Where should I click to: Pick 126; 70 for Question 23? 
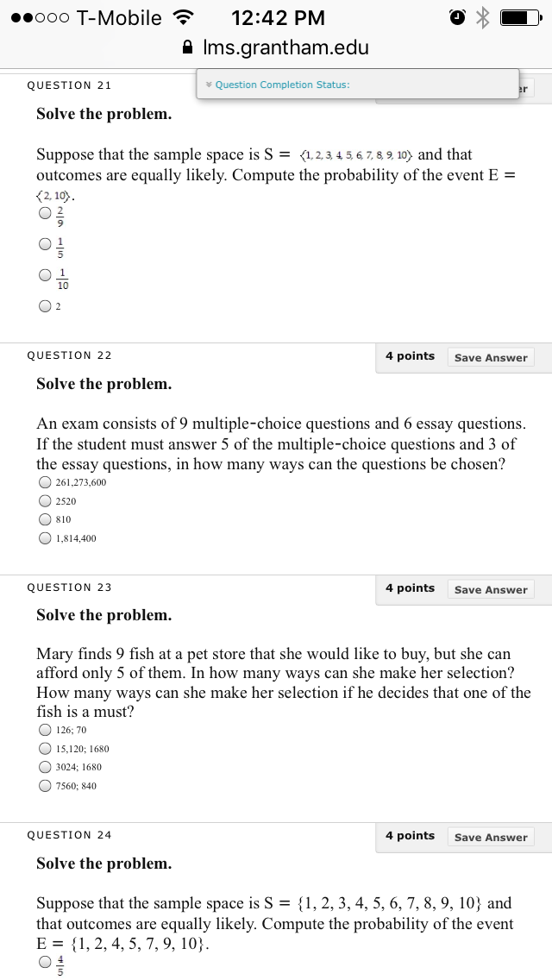tap(44, 729)
